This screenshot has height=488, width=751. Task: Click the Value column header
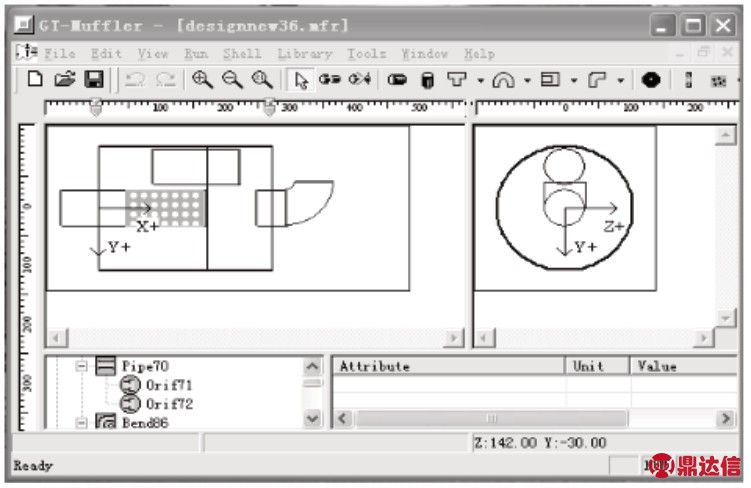click(x=683, y=366)
